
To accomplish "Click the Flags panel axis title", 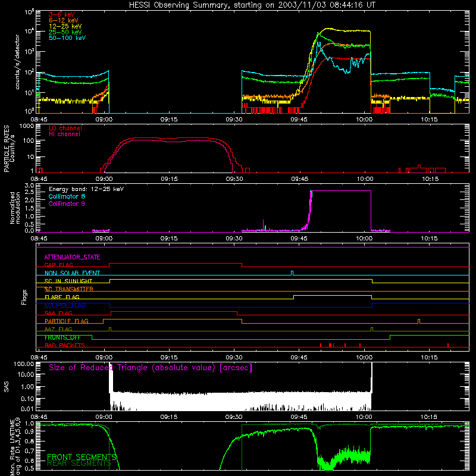I will [x=24, y=297].
